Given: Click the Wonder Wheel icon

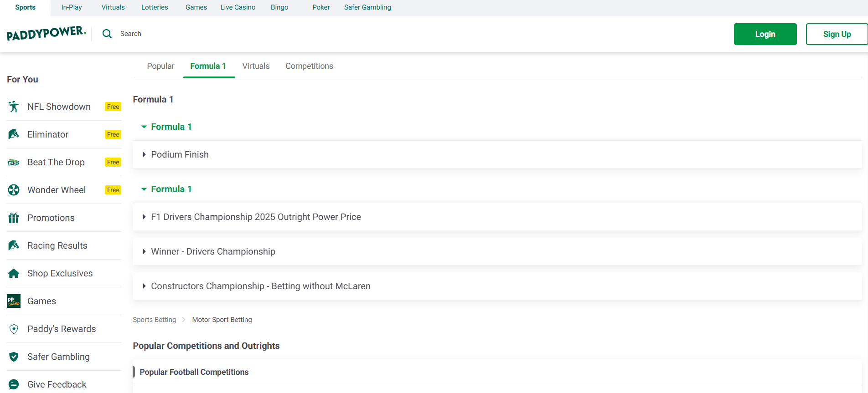Looking at the screenshot, I should [x=14, y=190].
